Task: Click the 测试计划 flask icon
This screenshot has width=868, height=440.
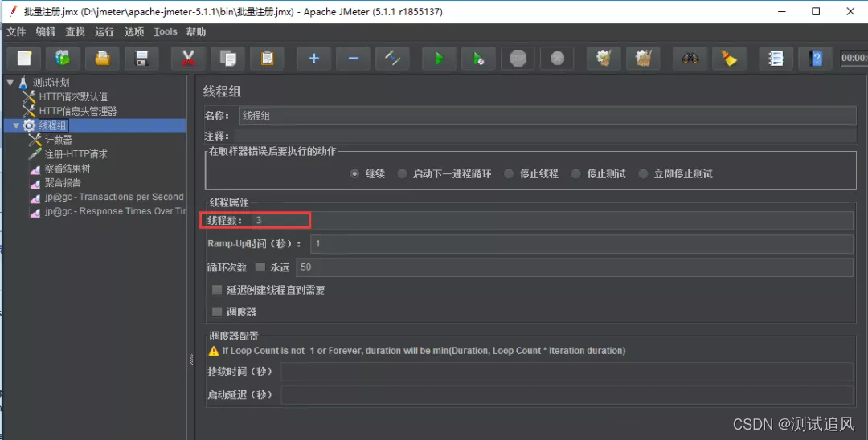Action: (23, 83)
